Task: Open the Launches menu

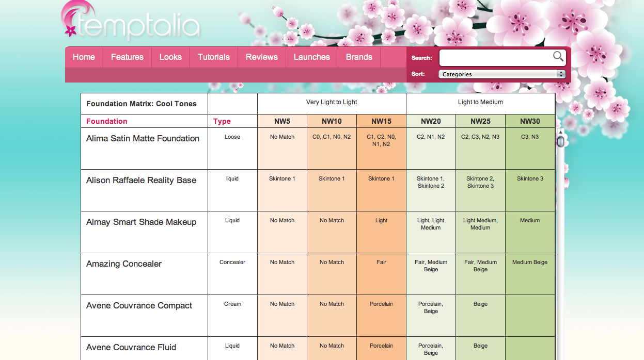Action: [312, 57]
